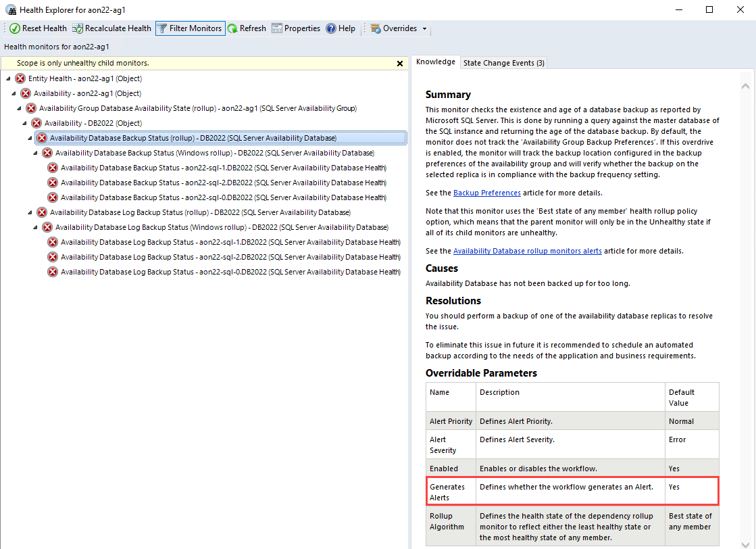Collapse the Entity Health - aon22-ag1 node

(x=8, y=78)
